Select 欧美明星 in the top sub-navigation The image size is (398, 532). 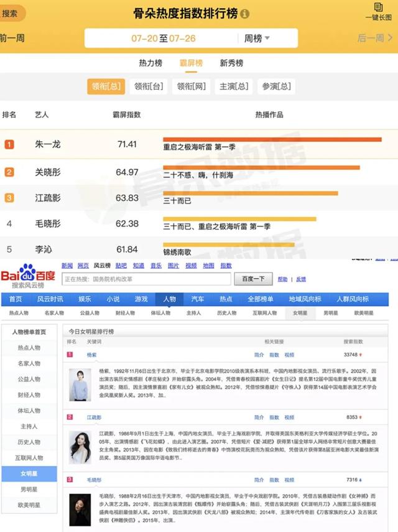click(364, 313)
